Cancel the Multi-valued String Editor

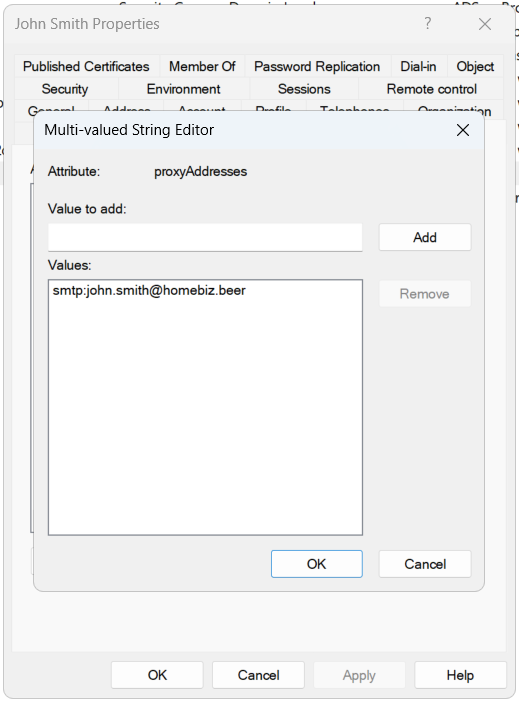pos(425,564)
